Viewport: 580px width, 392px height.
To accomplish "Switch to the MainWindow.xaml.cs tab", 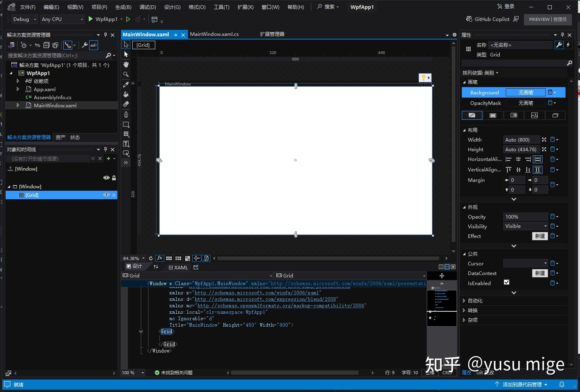I will tap(214, 34).
